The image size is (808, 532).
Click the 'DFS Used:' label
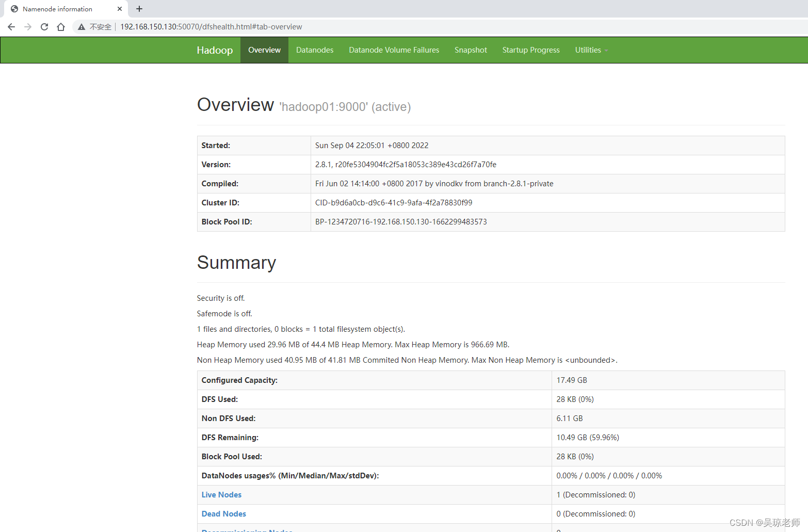(x=220, y=399)
